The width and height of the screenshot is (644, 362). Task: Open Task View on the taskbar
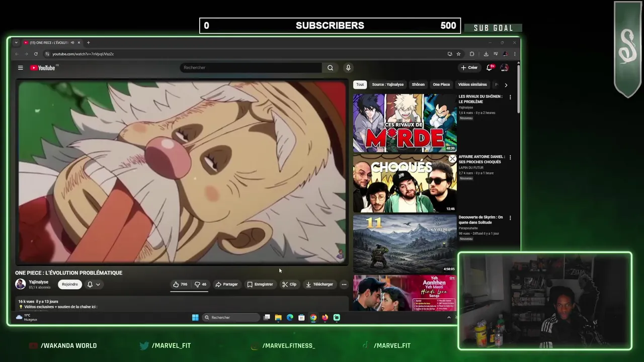click(x=267, y=317)
